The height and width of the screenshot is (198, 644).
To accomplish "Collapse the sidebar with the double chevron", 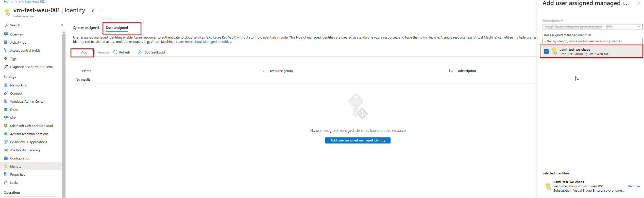I will tap(62, 25).
